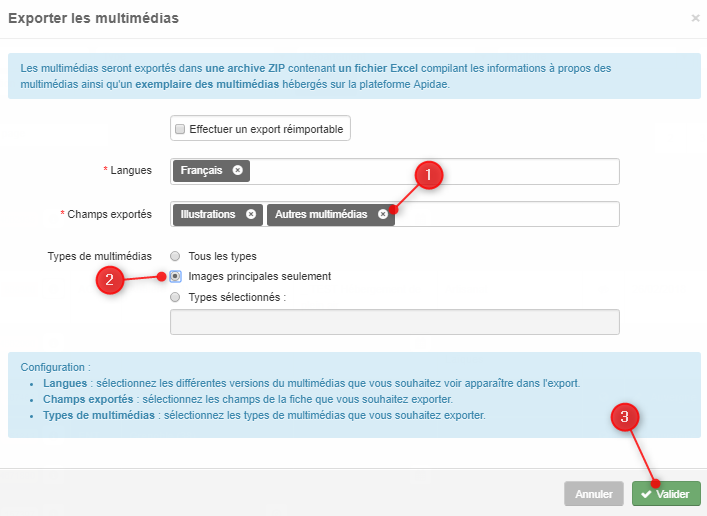This screenshot has height=516, width=707.
Task: Remove the Illustrations field tag
Action: [251, 214]
